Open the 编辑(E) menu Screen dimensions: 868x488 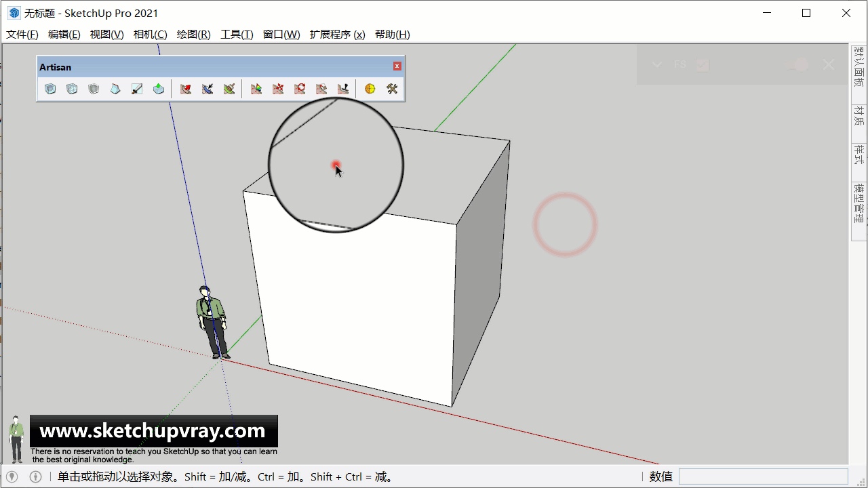pyautogui.click(x=64, y=35)
